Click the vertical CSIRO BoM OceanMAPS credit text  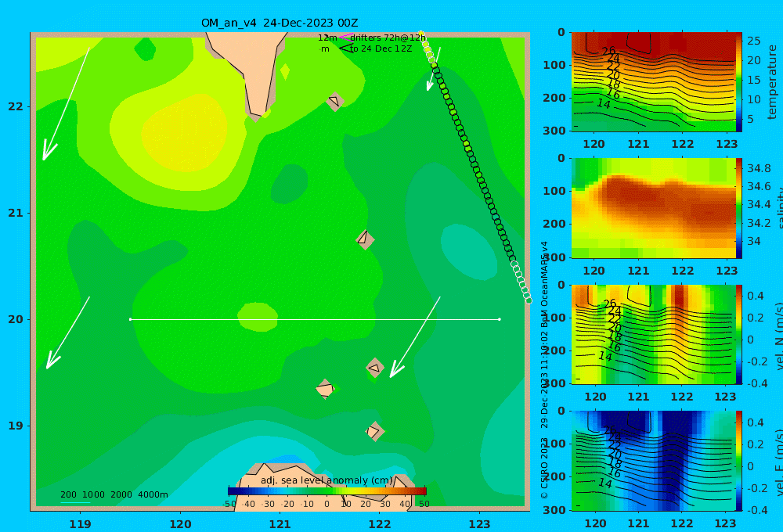point(544,370)
